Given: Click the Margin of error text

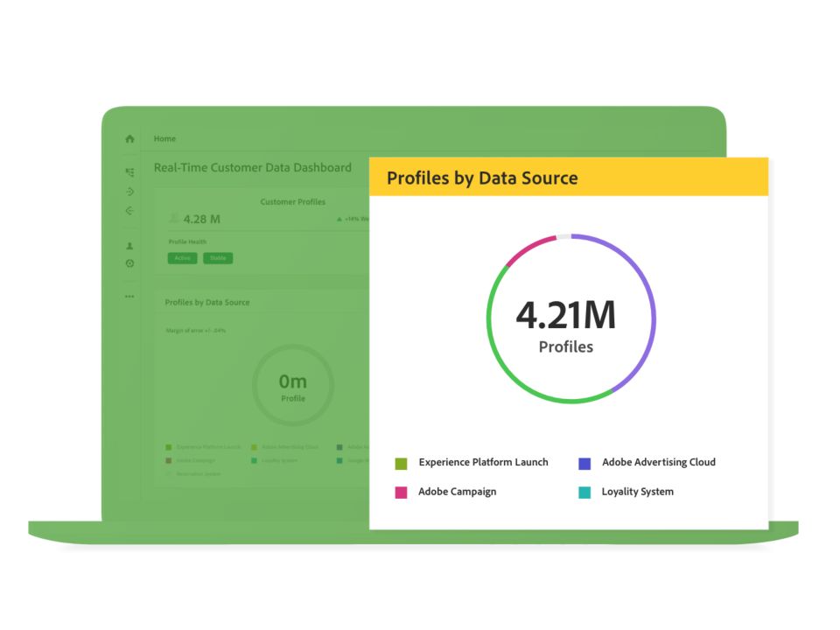Looking at the screenshot, I should point(195,331).
